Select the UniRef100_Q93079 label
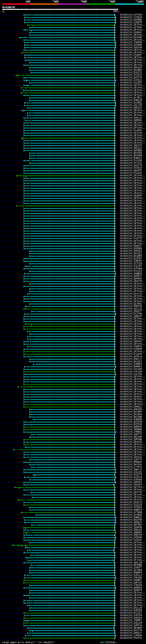This screenshot has width=146, height=644. [x=131, y=281]
